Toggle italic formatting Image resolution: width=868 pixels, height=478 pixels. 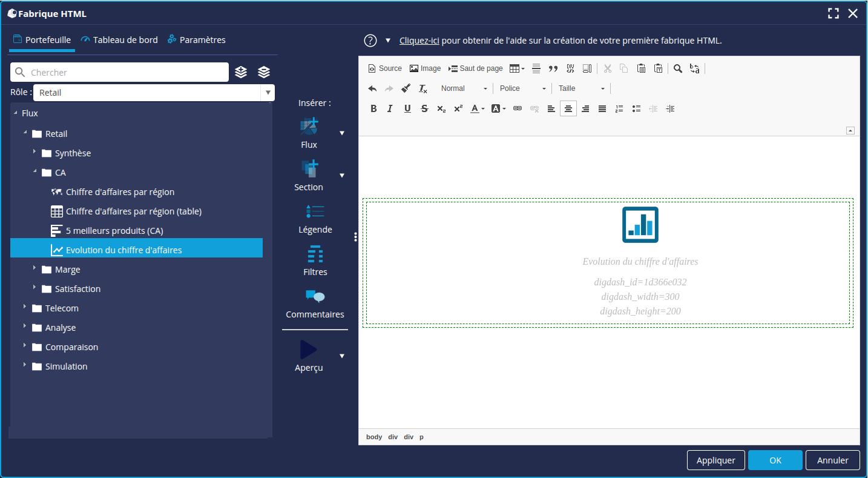click(x=390, y=108)
